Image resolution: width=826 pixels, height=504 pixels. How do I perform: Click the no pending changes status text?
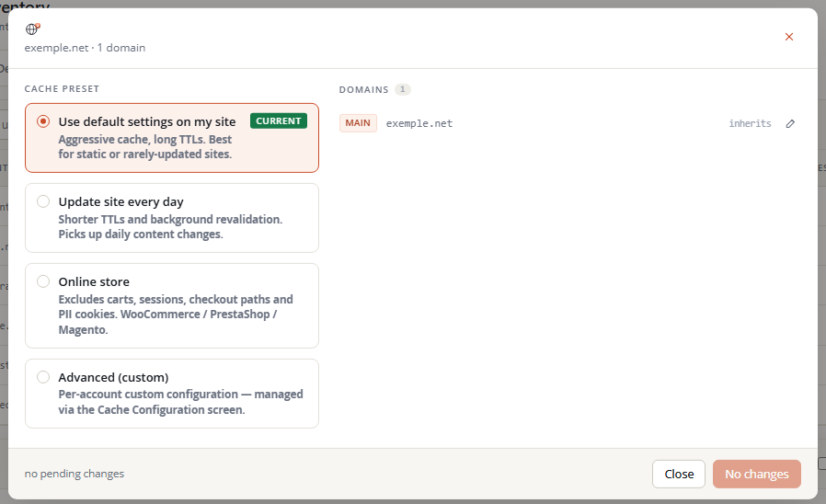coord(75,474)
